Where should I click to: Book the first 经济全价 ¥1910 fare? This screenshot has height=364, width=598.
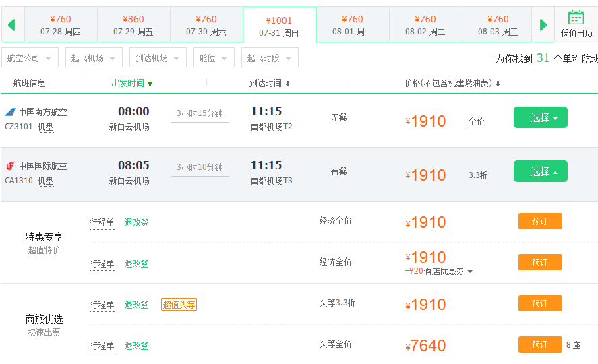coord(540,221)
